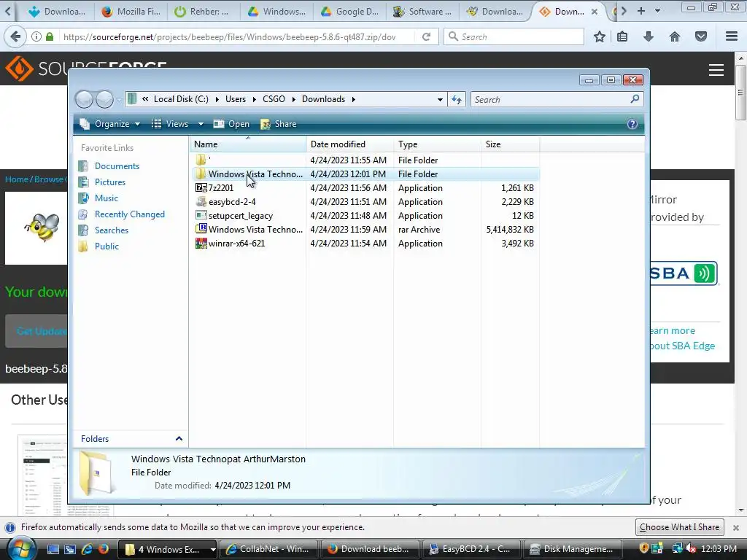This screenshot has height=560, width=747.
Task: Open SourceForge site hamburger menu
Action: click(716, 70)
